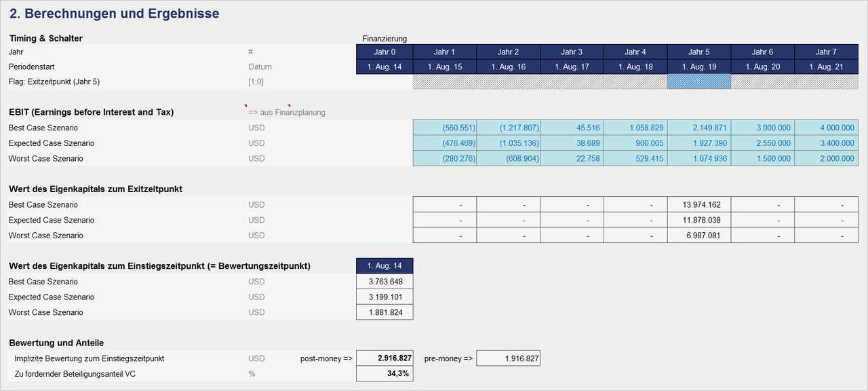Click Worst Case EBIT value 2.000.000

click(x=826, y=158)
